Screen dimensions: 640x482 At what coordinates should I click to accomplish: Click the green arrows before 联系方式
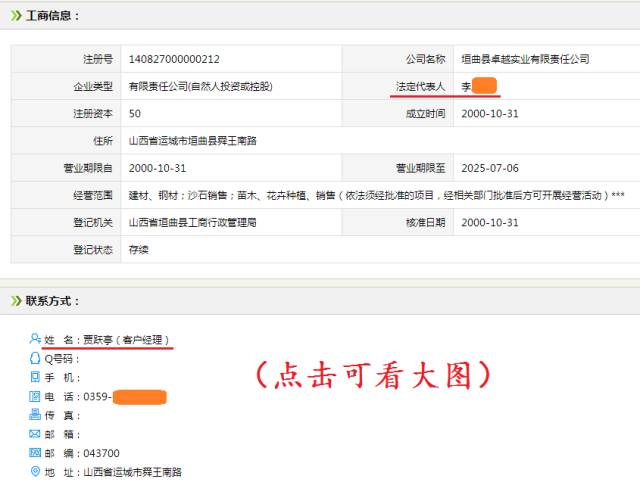click(17, 301)
